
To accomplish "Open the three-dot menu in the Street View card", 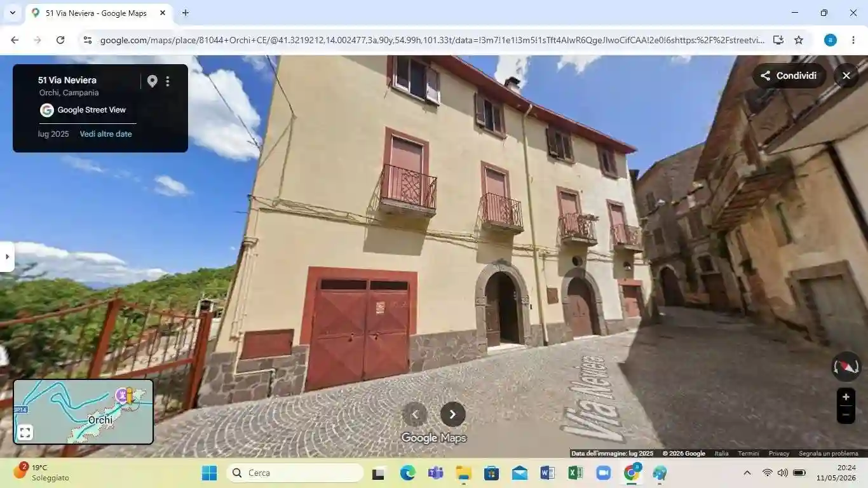I will pos(168,81).
